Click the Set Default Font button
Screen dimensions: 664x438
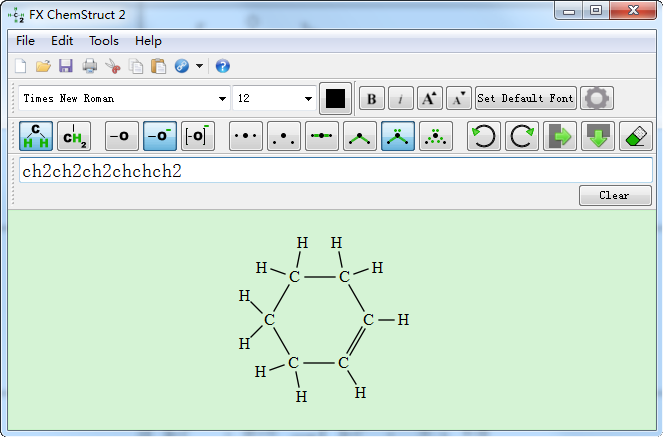525,98
